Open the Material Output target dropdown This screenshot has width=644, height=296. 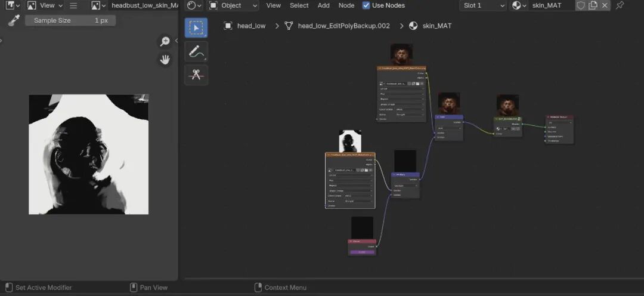pos(559,122)
